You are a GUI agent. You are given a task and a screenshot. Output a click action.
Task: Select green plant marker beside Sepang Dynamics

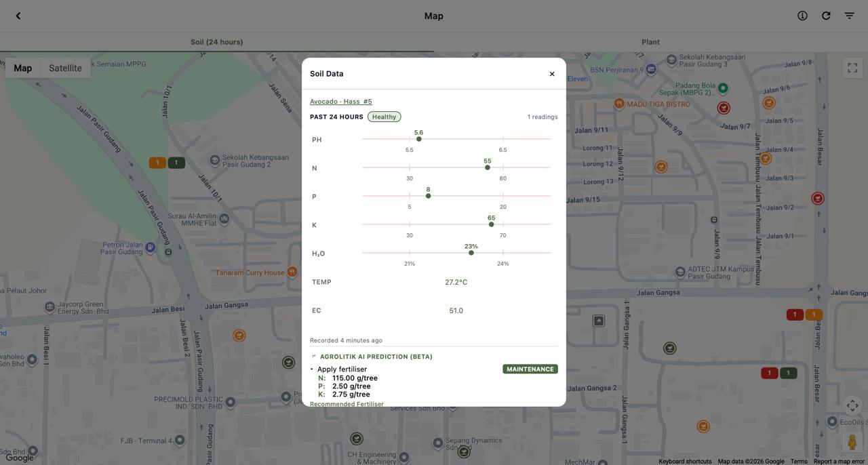pyautogui.click(x=464, y=451)
